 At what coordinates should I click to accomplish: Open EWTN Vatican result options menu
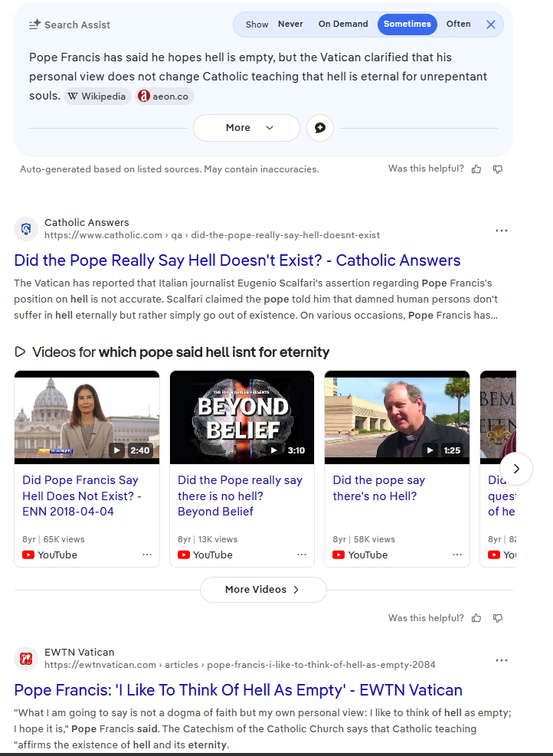[502, 660]
